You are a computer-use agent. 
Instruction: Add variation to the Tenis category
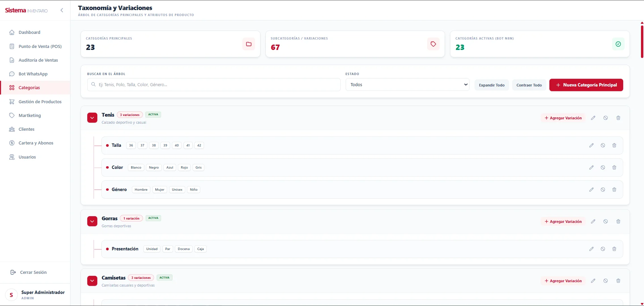click(563, 118)
